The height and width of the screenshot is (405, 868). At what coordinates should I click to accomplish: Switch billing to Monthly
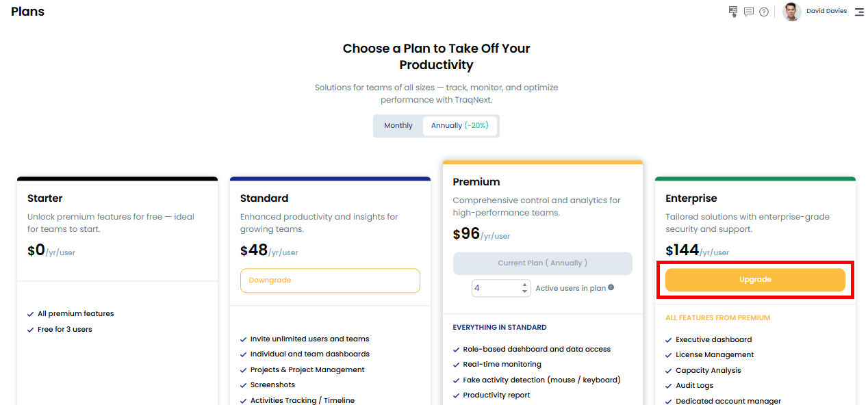398,126
